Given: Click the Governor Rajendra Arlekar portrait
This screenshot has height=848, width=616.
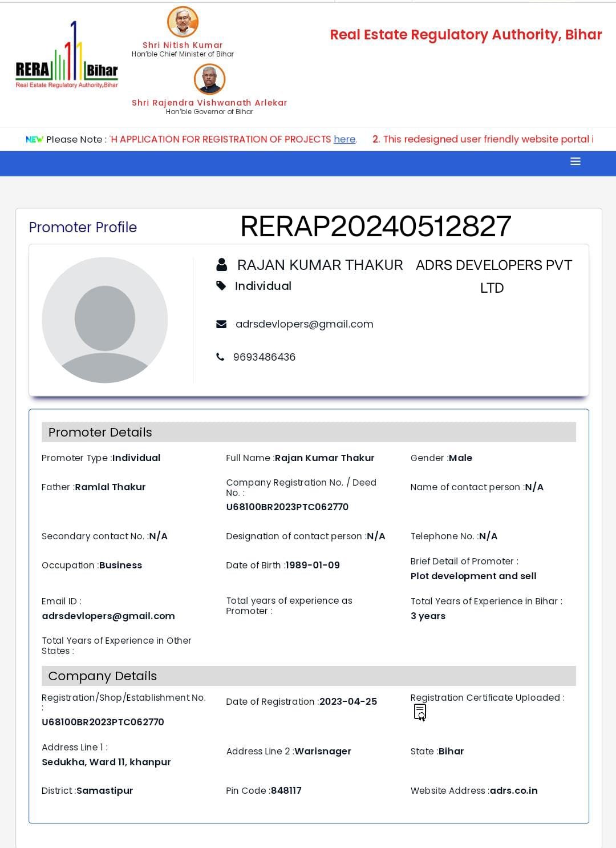Looking at the screenshot, I should [x=209, y=79].
